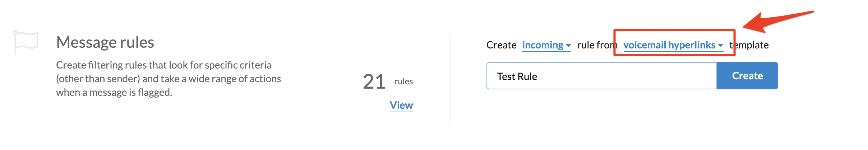Click the "rule from" text between dropdowns

597,45
